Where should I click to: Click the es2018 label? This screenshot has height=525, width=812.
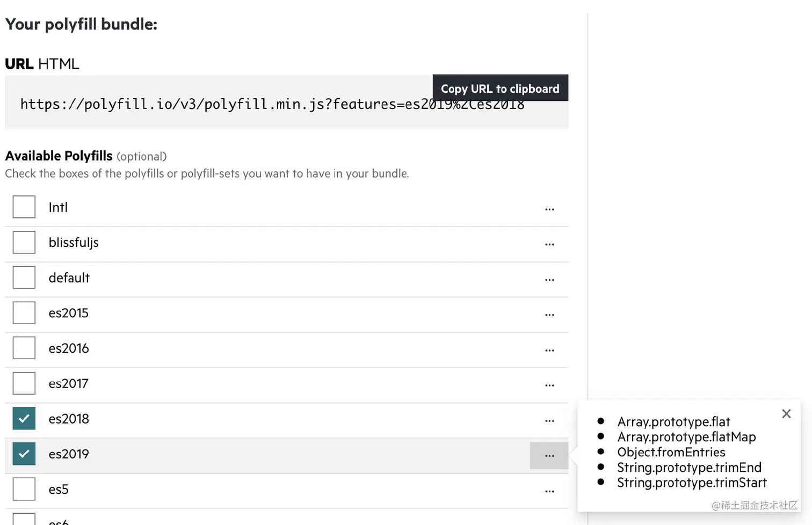pos(69,419)
